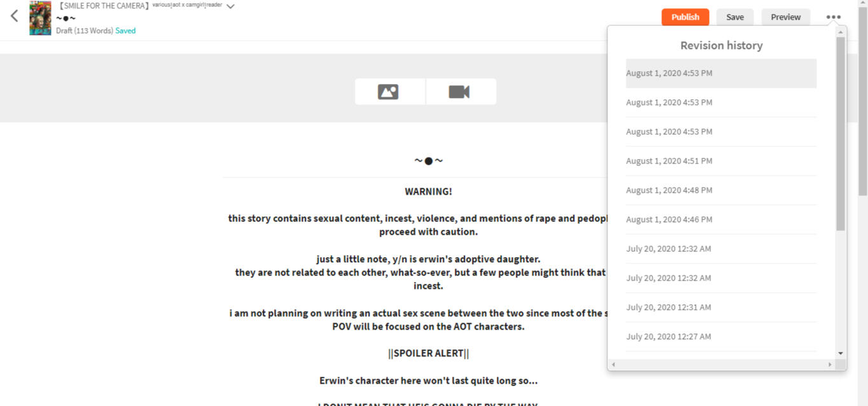Screen dimensions: 868x406
Task: Add a video with the camera icon
Action: coord(459,92)
